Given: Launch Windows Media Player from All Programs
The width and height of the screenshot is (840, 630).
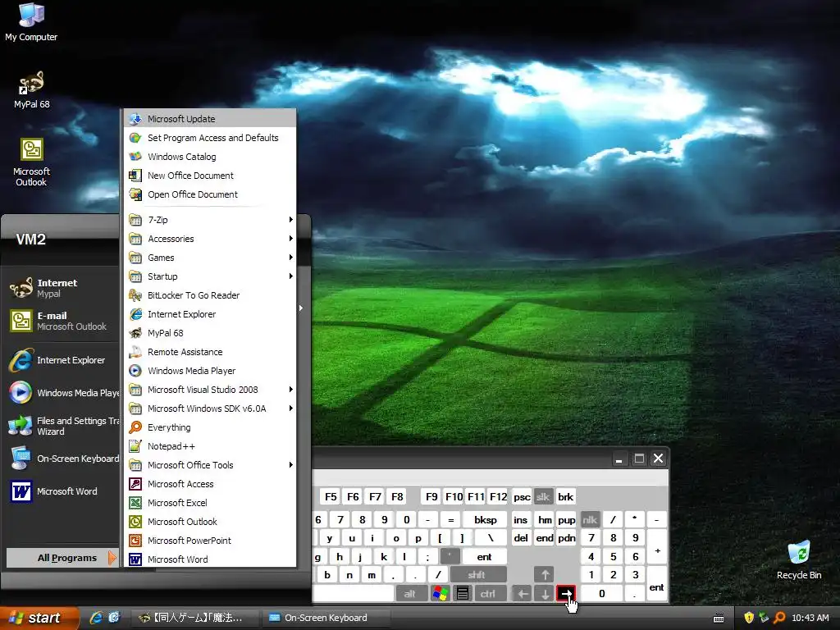Looking at the screenshot, I should [210, 371].
